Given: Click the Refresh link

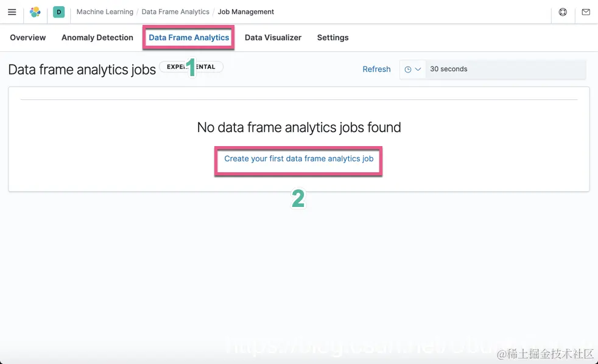Looking at the screenshot, I should [376, 69].
